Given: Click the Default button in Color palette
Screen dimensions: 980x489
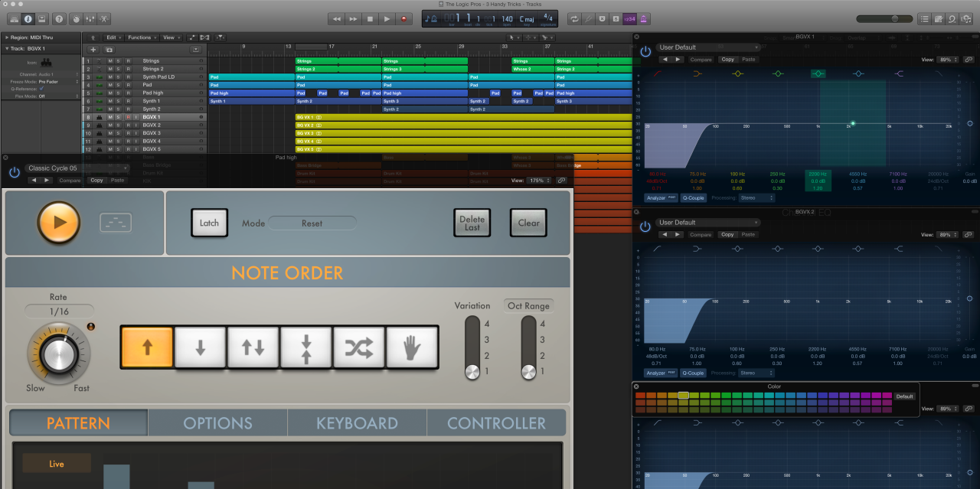Looking at the screenshot, I should pos(904,396).
